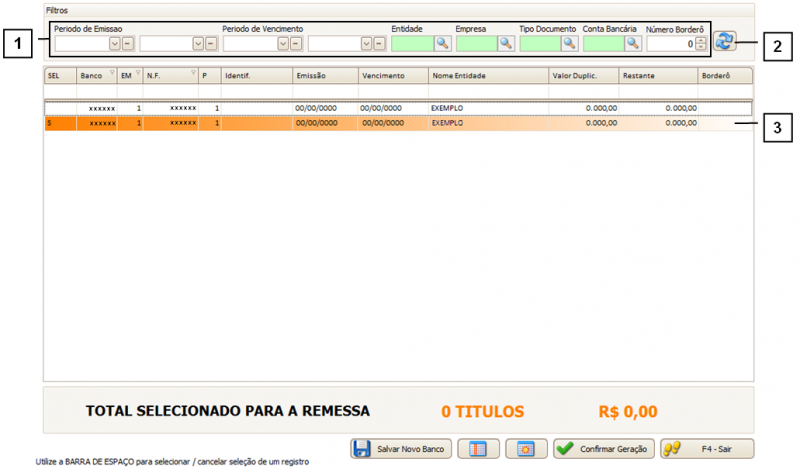Click the Confirmar Geração button
800x469 pixels.
tap(604, 448)
